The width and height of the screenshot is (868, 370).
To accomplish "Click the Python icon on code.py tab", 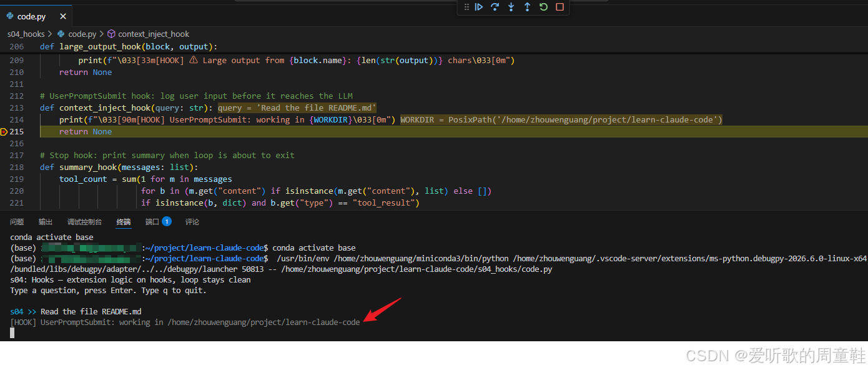I will [x=11, y=17].
